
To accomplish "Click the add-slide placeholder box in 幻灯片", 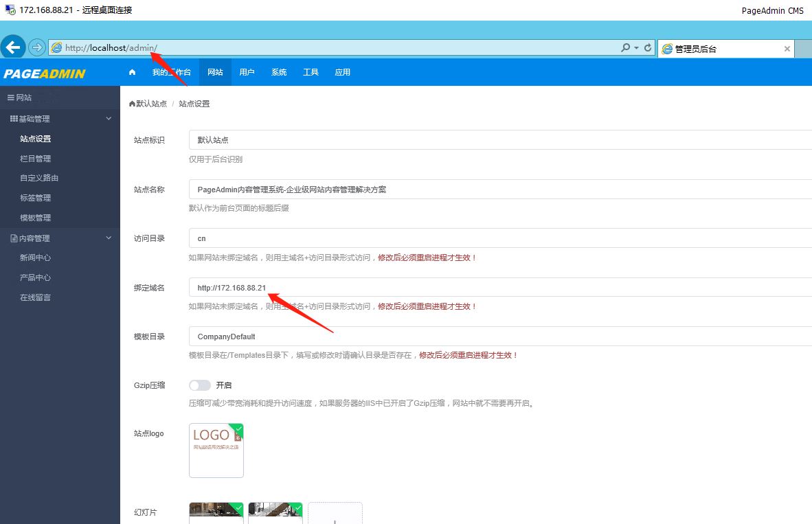I will coord(335,512).
